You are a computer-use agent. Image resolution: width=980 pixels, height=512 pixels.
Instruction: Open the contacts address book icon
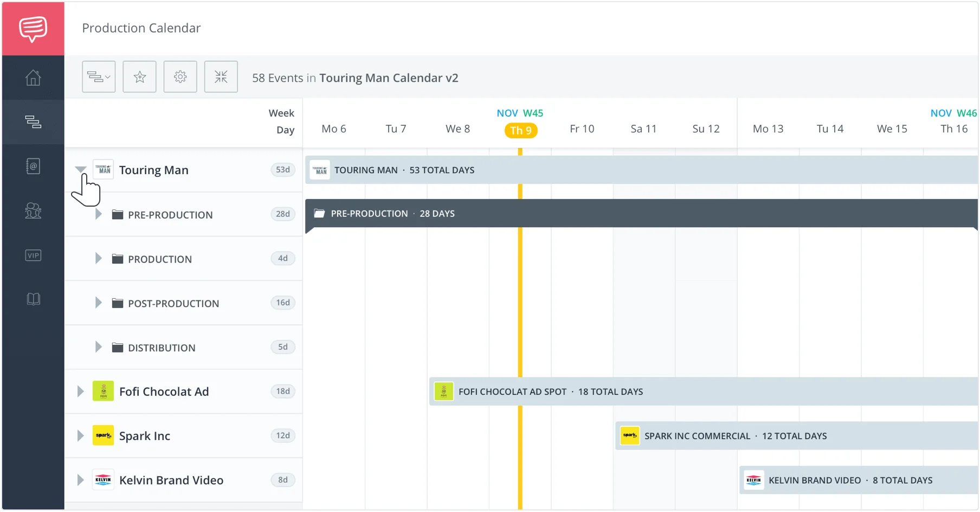[x=33, y=166]
